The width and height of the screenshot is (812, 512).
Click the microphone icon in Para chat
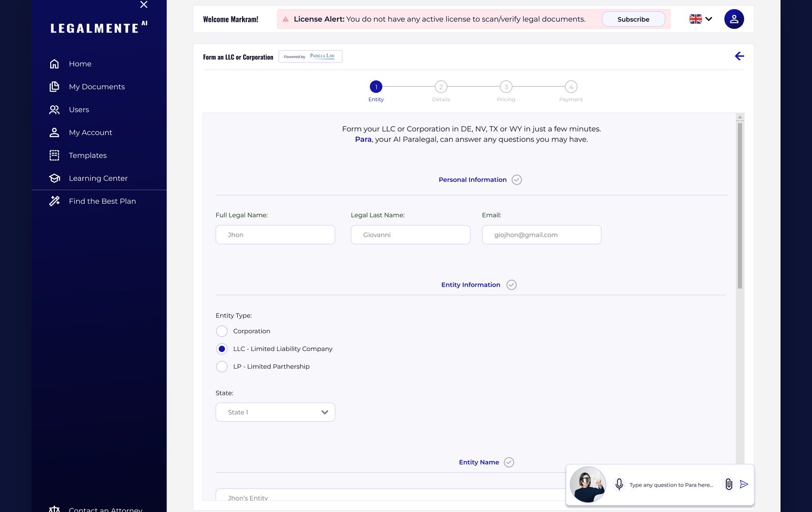click(619, 485)
